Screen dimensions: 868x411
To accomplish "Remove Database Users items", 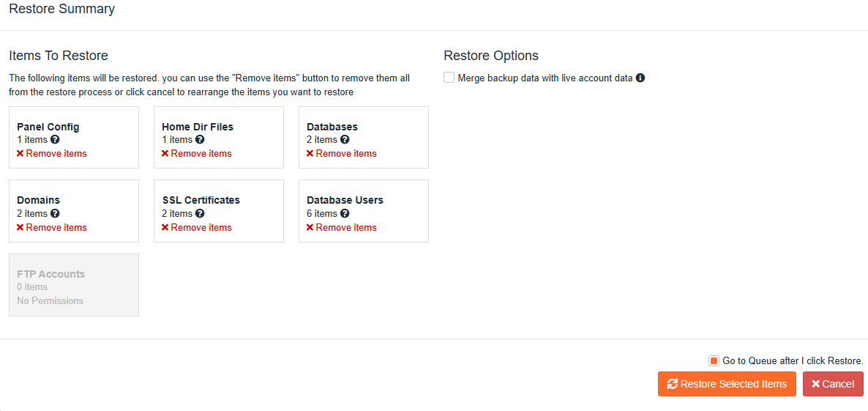I will tap(342, 228).
